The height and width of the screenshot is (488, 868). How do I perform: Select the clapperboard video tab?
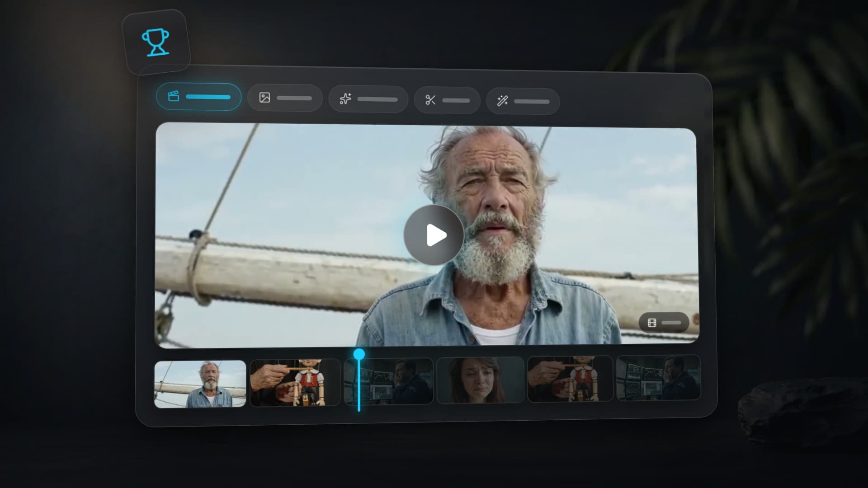point(198,97)
